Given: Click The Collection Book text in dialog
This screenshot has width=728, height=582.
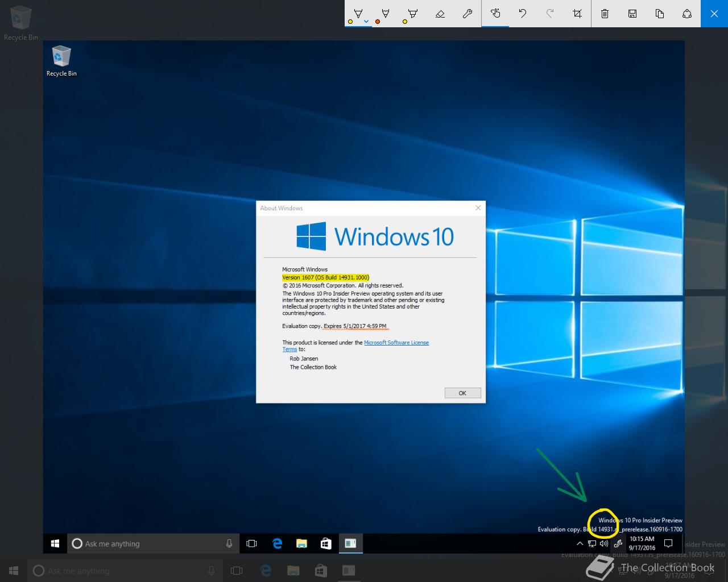Looking at the screenshot, I should (x=313, y=367).
